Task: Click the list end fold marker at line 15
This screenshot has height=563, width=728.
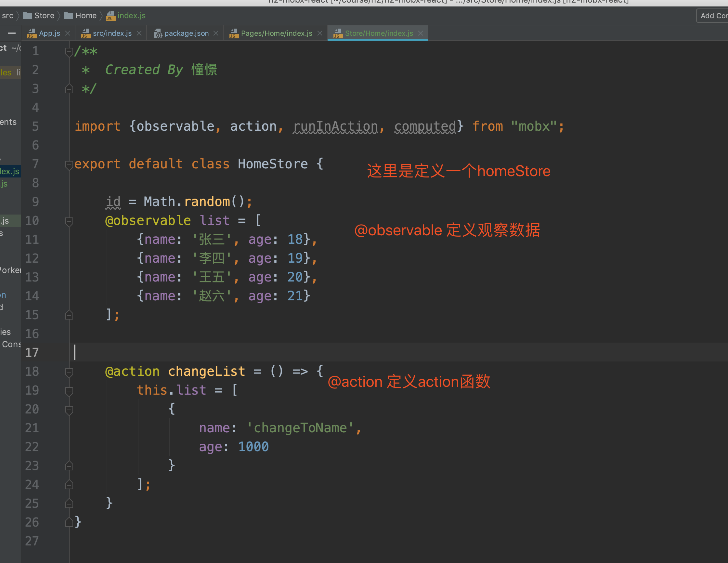Action: pyautogui.click(x=69, y=315)
